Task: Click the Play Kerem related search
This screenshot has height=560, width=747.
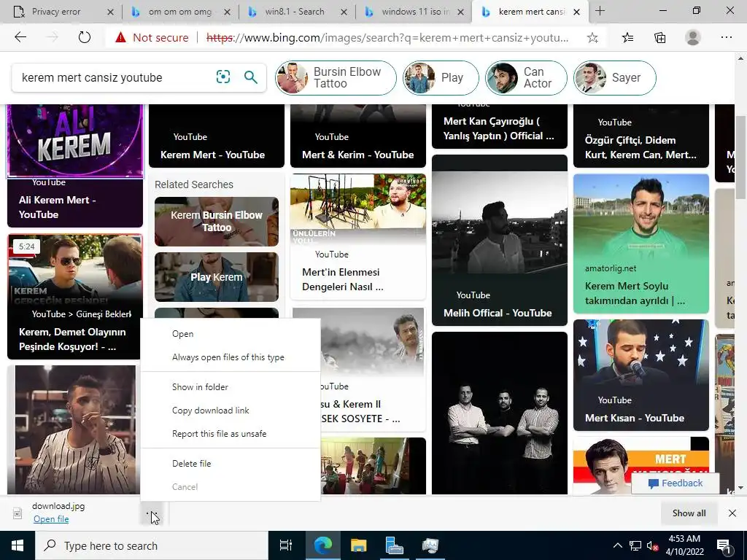Action: click(x=216, y=276)
